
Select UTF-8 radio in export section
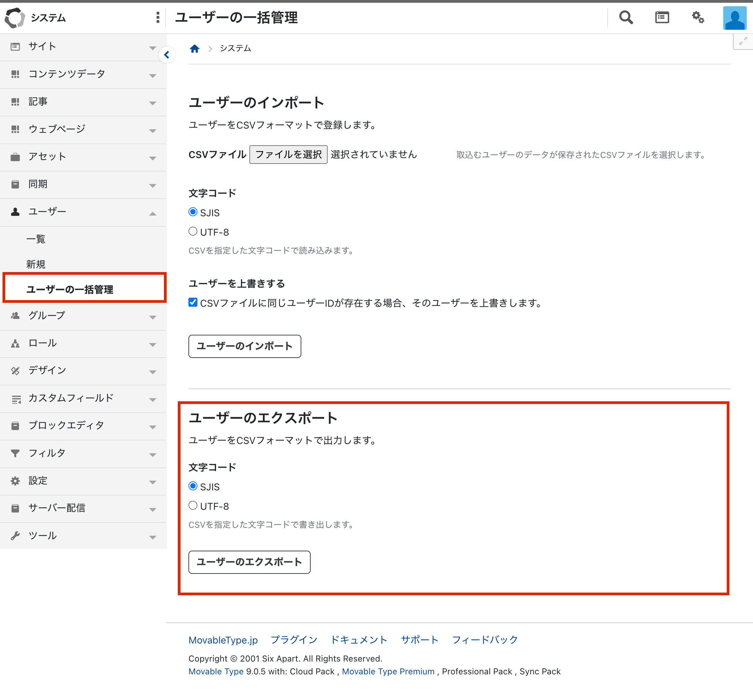click(x=193, y=505)
